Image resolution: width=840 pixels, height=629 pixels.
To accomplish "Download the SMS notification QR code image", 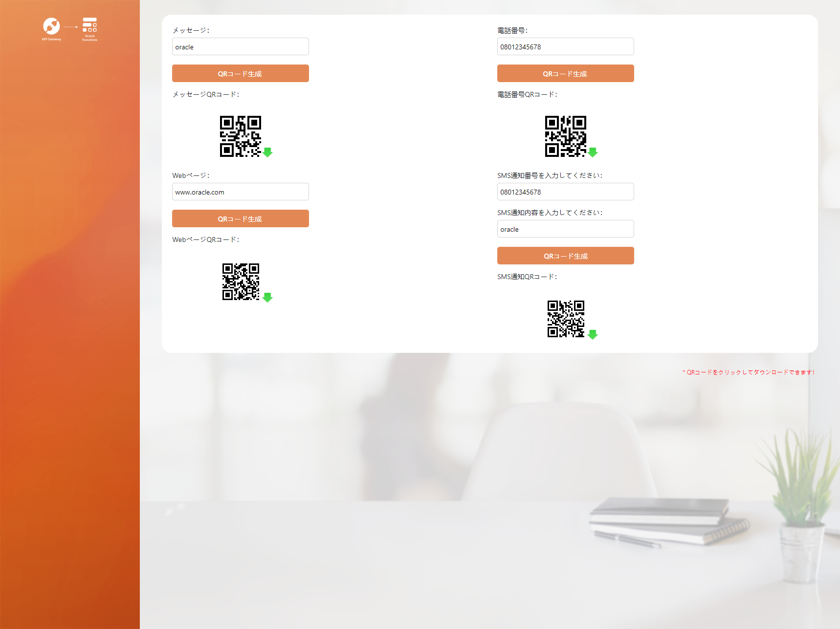I will pyautogui.click(x=565, y=319).
